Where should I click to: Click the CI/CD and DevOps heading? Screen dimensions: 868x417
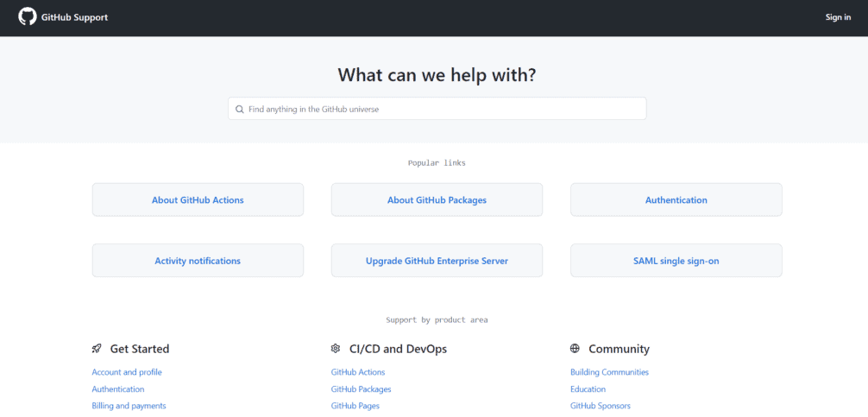click(x=398, y=349)
